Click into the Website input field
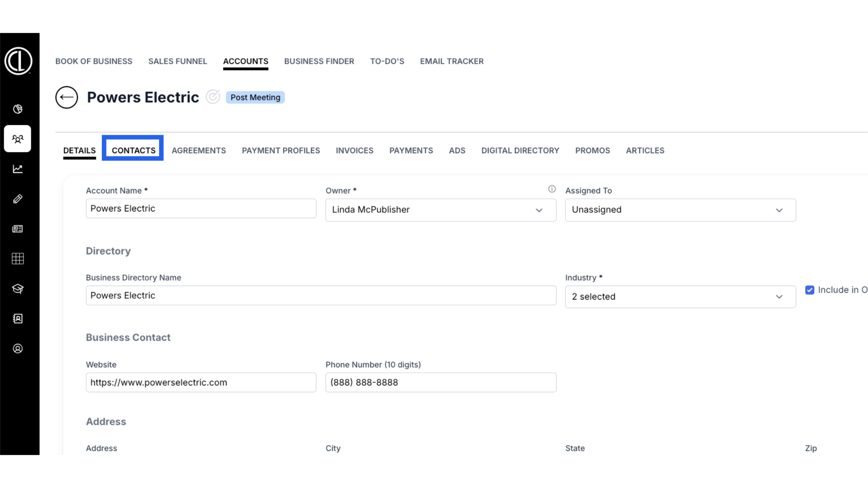The image size is (868, 488). pos(201,382)
